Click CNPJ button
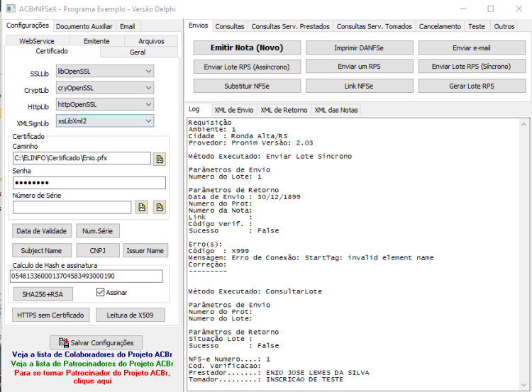This screenshot has height=392, width=532. [x=98, y=250]
